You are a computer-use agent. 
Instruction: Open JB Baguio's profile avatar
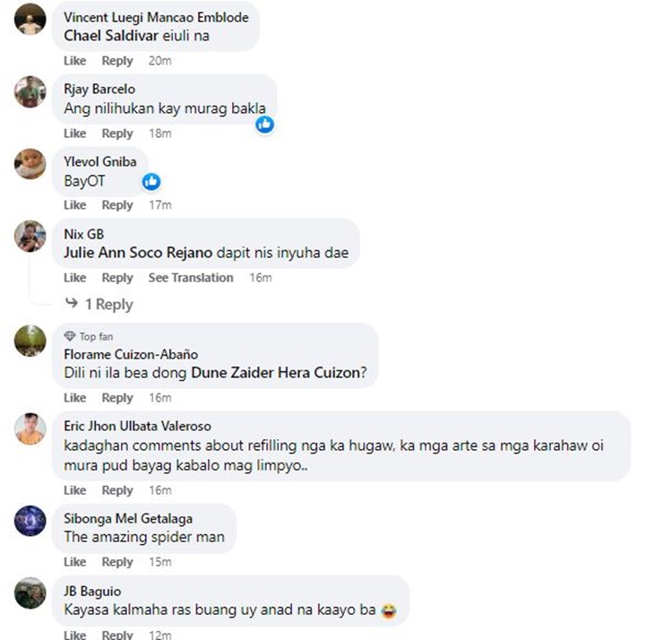pyautogui.click(x=30, y=593)
